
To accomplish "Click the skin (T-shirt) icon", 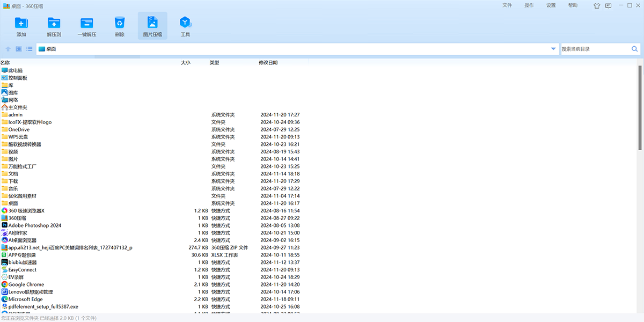I will click(597, 6).
